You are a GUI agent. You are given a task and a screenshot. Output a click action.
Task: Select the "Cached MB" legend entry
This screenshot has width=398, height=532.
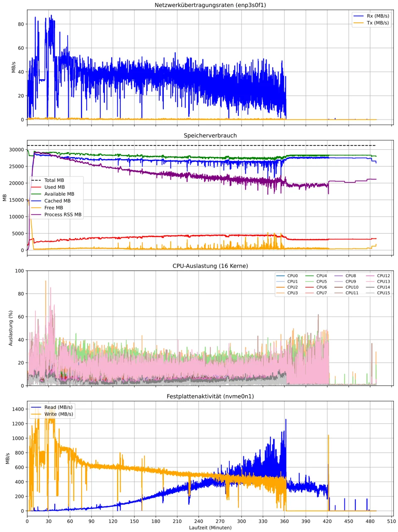[x=51, y=201]
